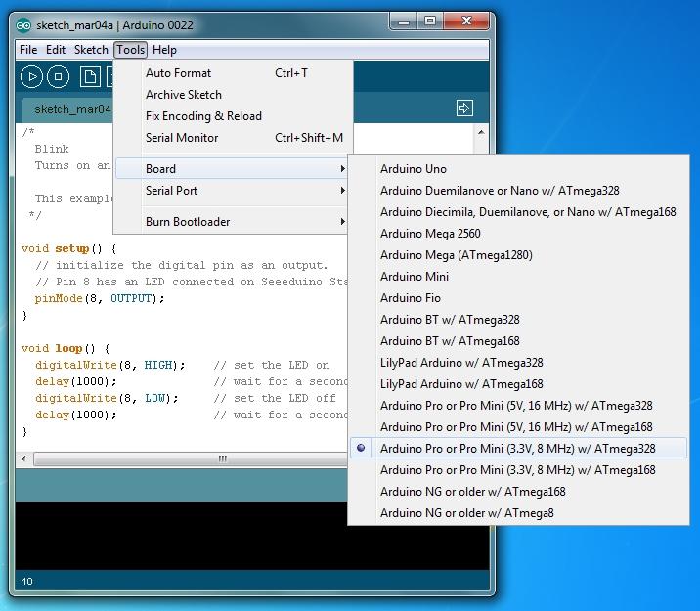Screen dimensions: 700x611
Task: Select Arduino Fio board
Action: (518, 298)
